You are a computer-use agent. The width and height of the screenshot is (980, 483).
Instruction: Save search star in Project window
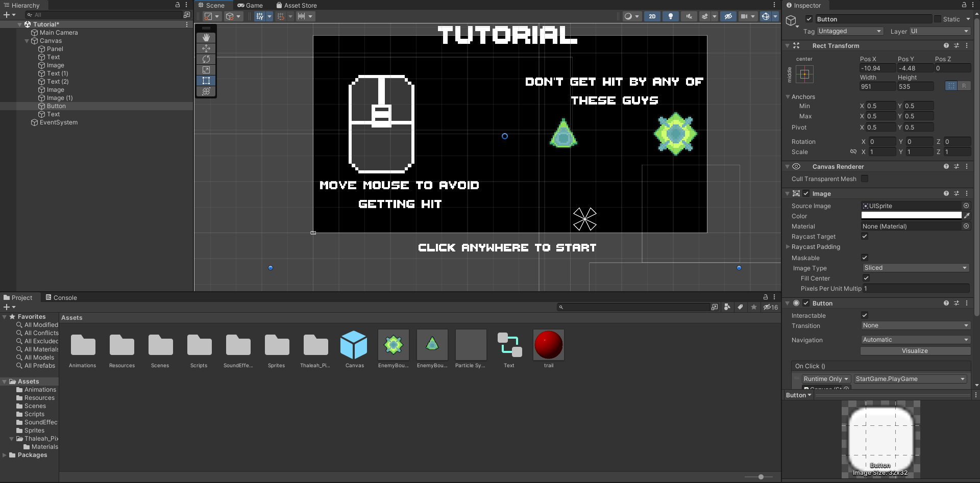point(754,307)
